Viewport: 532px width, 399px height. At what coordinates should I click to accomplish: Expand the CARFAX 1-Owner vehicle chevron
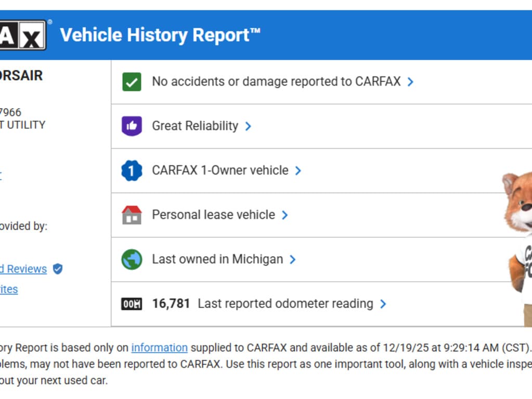click(298, 171)
